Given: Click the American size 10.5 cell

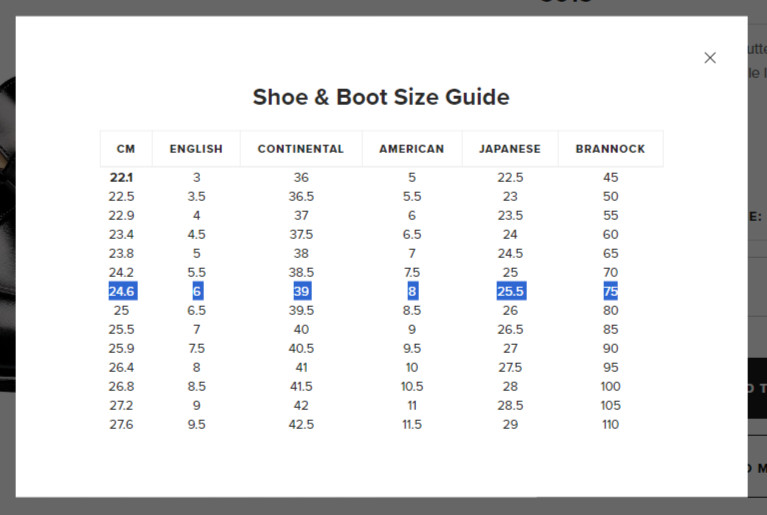Looking at the screenshot, I should pyautogui.click(x=412, y=386).
